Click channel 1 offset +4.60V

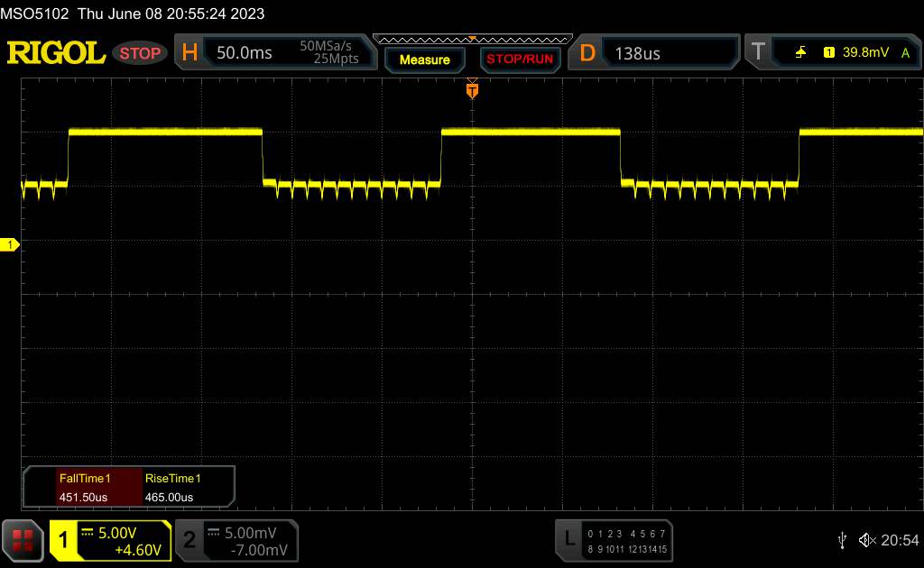(138, 550)
